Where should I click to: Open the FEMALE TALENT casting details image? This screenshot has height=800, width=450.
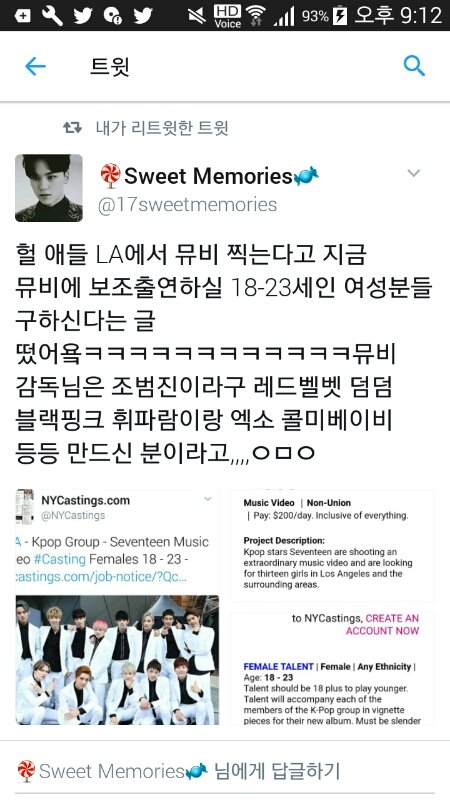click(x=332, y=668)
